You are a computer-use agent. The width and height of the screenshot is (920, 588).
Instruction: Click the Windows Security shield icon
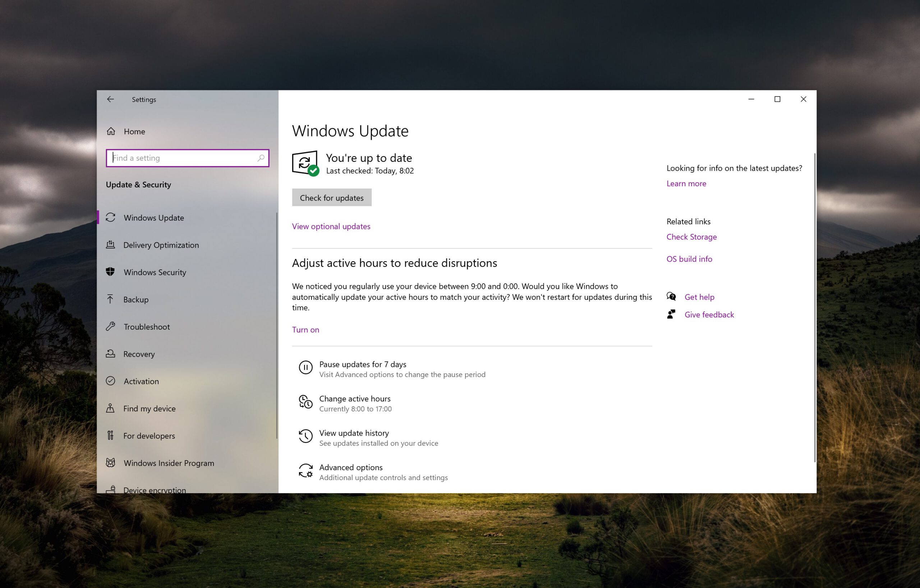click(x=110, y=272)
